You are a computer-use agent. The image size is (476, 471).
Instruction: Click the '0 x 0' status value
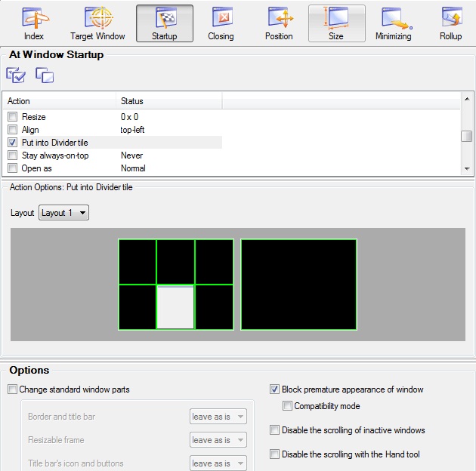[130, 117]
